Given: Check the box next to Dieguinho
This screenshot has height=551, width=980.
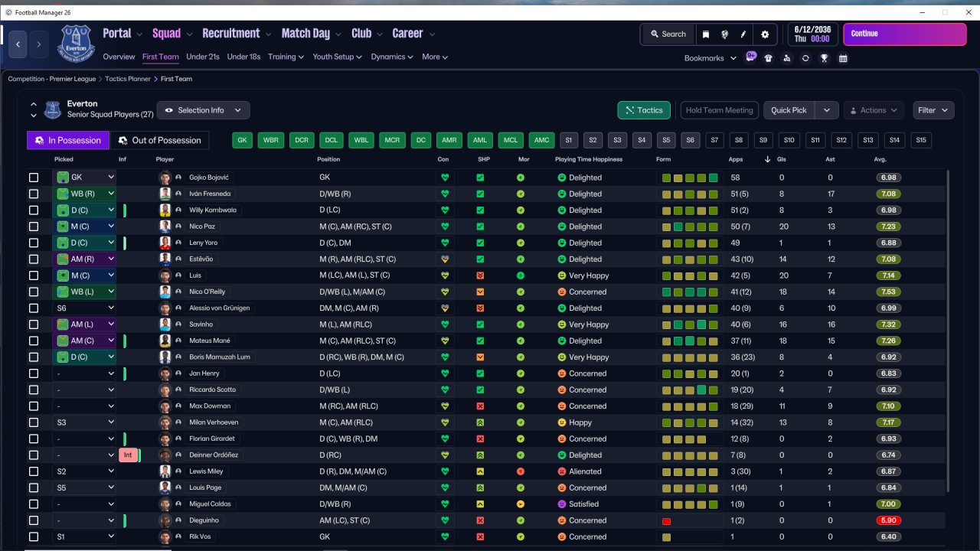Looking at the screenshot, I should (34, 520).
